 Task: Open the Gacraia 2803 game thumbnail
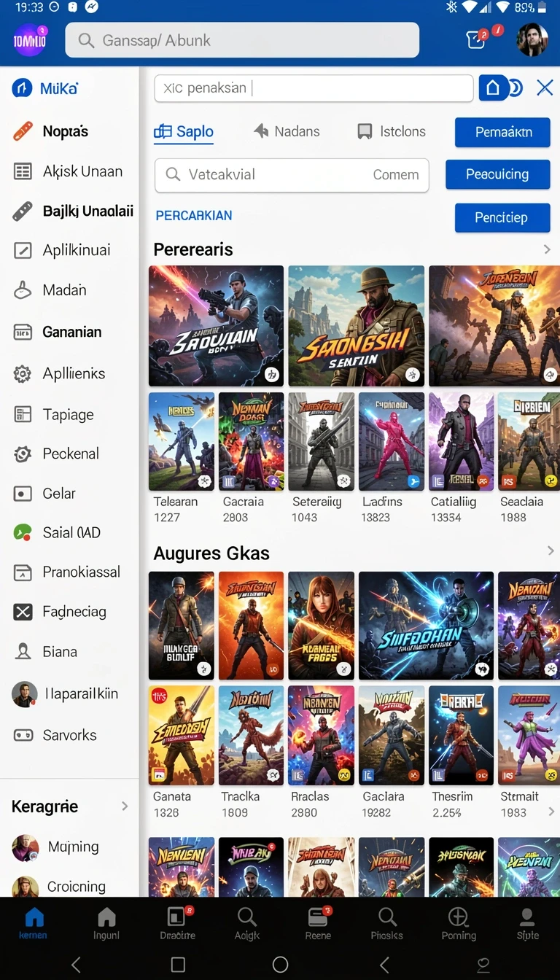pos(252,441)
